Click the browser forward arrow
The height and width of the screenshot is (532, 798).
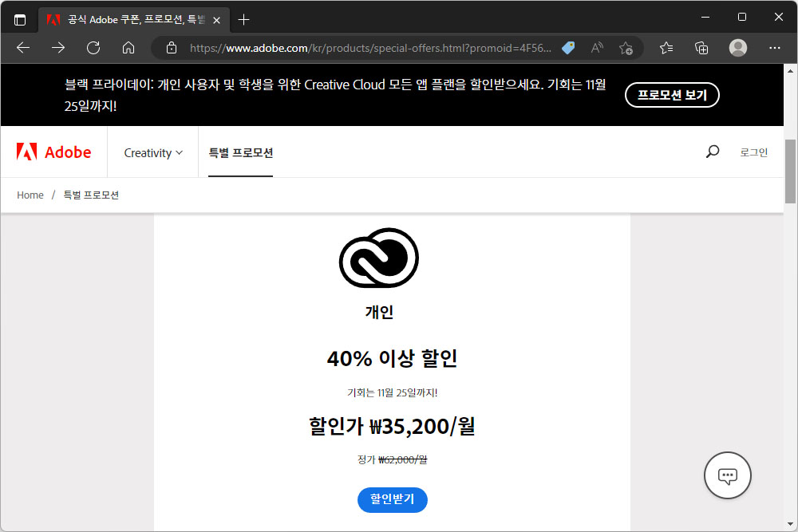pos(58,48)
